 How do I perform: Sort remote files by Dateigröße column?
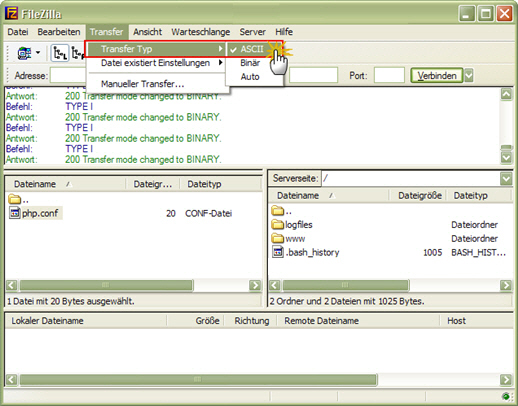pos(418,195)
